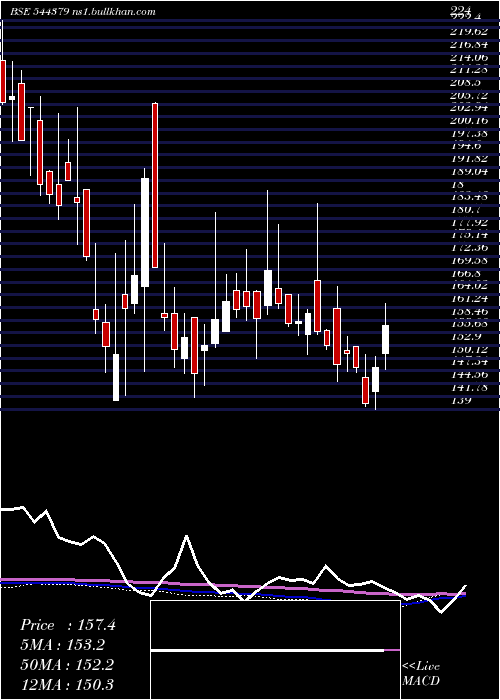
Task: Select the 161.24 price label
Action: pyautogui.click(x=469, y=298)
